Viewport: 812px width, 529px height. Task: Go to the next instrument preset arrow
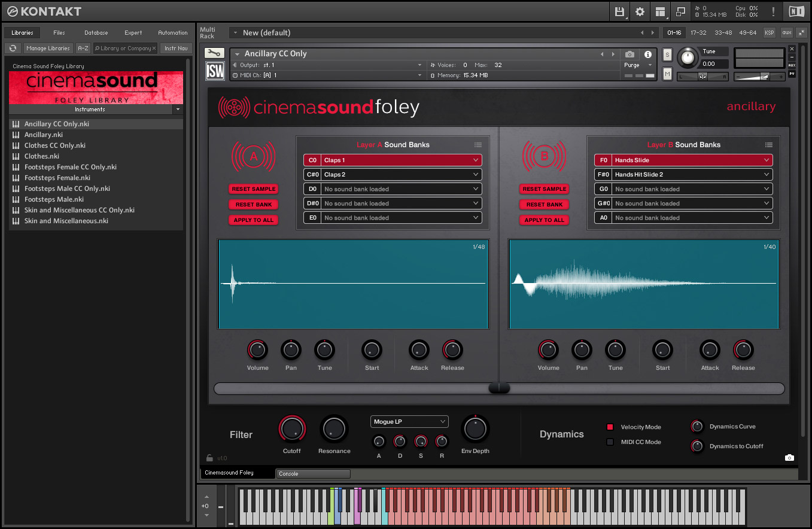(x=613, y=54)
